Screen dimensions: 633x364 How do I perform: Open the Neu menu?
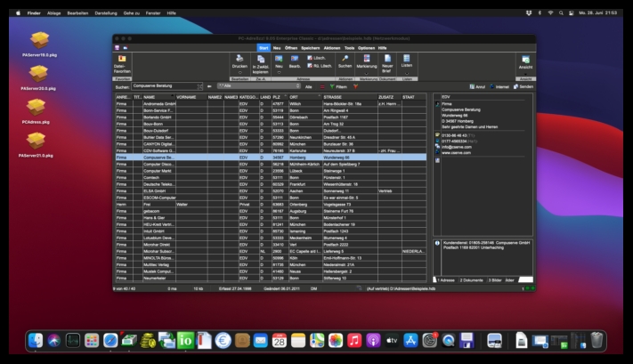(277, 48)
